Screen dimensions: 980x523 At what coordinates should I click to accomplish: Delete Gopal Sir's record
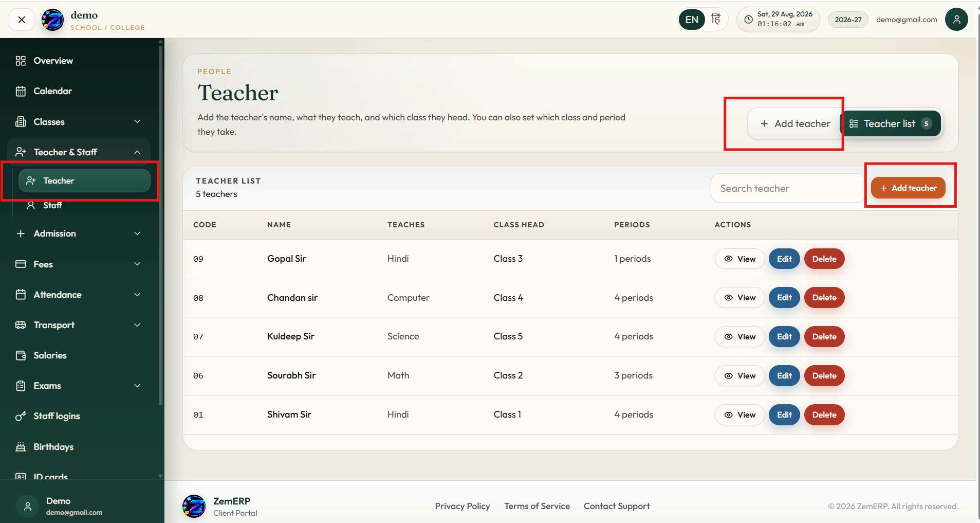click(824, 259)
